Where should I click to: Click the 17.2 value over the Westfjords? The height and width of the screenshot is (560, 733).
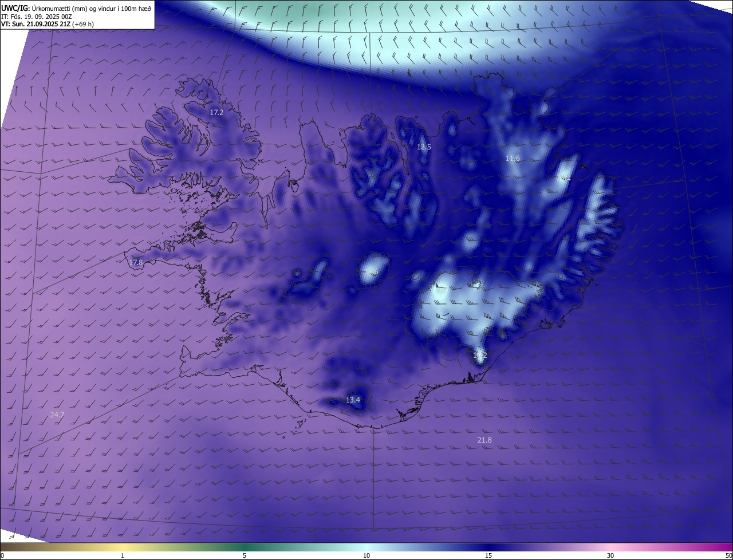pos(216,113)
